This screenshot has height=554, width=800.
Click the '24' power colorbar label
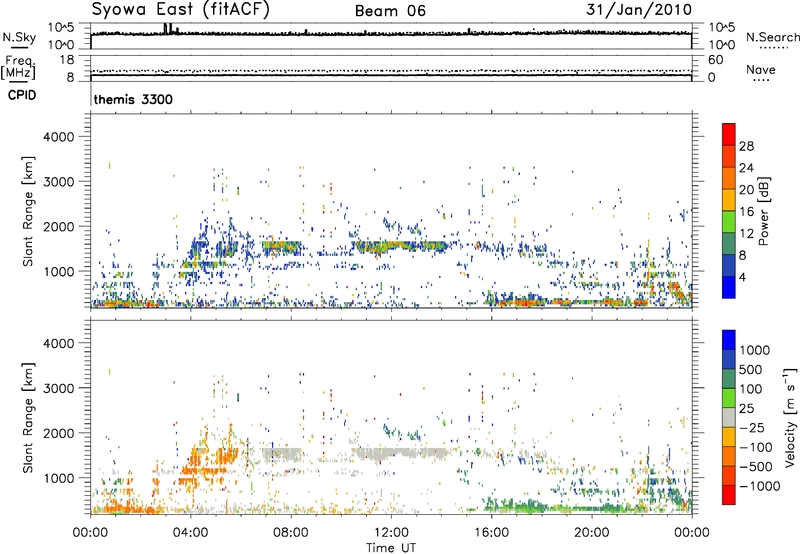coord(746,168)
